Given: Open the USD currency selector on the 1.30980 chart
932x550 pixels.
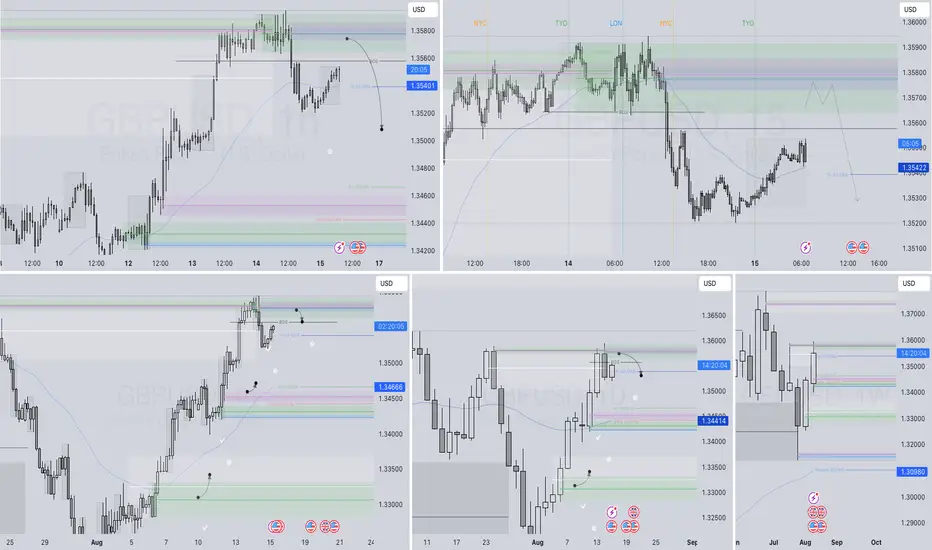Looking at the screenshot, I should pyautogui.click(x=912, y=284).
